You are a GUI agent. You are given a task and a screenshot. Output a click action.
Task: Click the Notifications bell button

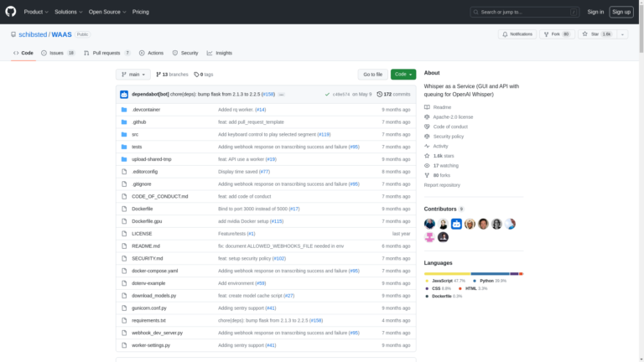tap(517, 34)
